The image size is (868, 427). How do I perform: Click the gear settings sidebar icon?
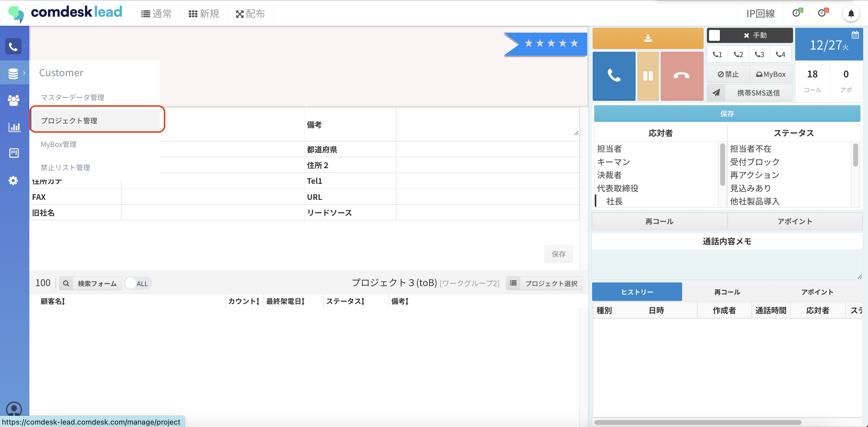click(x=13, y=181)
